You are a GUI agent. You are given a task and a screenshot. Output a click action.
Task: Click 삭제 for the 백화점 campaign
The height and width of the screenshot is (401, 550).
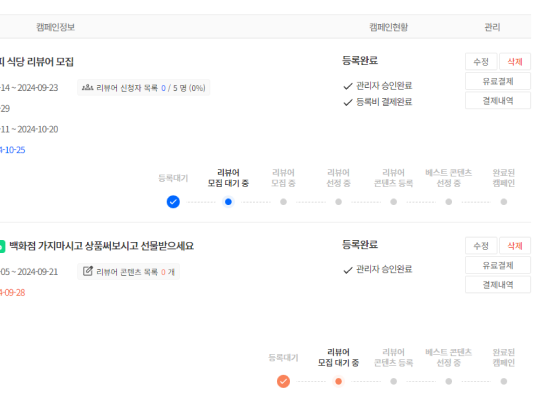(515, 246)
